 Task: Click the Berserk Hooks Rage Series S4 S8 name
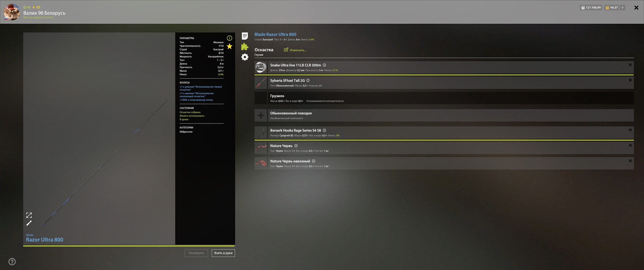click(x=295, y=130)
